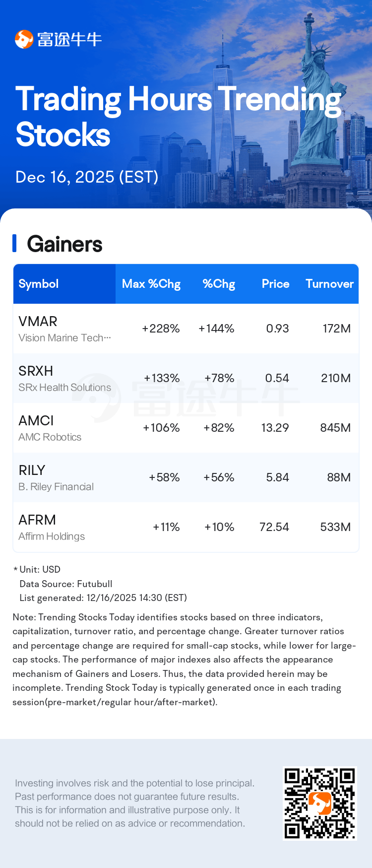Click the Trading Hours Trending Stocks title
372x868 pixels.
[x=178, y=117]
